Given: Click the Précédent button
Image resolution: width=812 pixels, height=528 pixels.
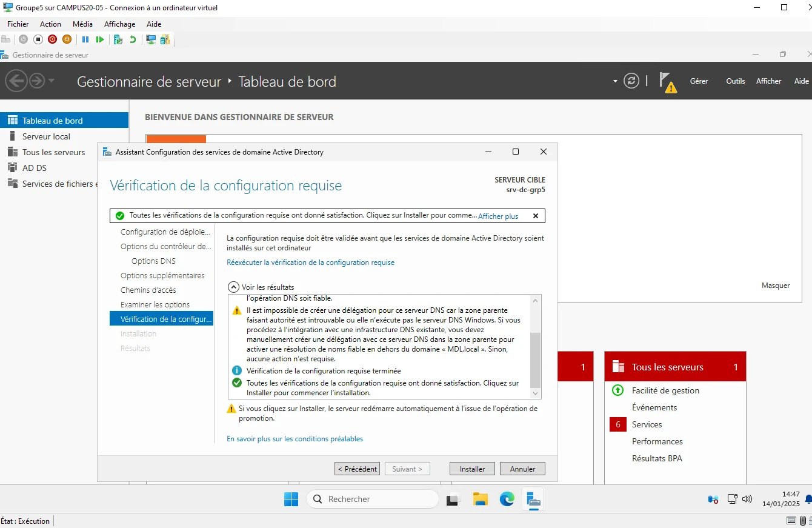Looking at the screenshot, I should click(x=358, y=469).
